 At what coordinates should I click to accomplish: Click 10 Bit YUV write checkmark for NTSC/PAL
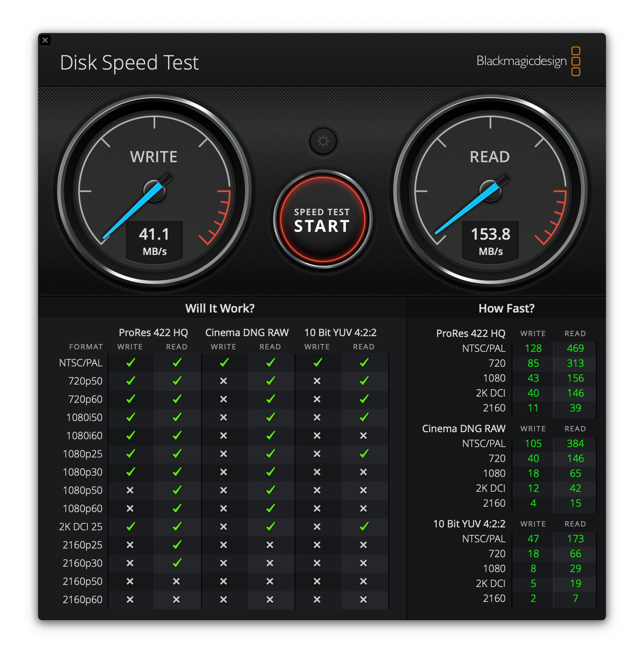pos(317,363)
